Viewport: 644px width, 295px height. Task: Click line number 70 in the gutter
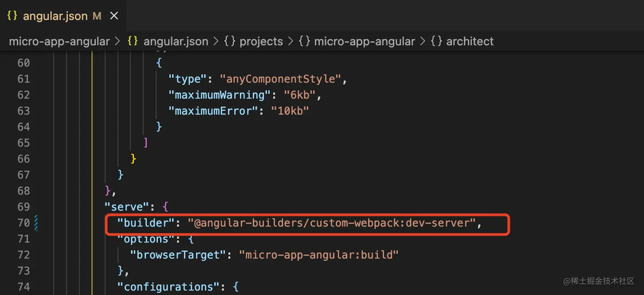(24, 223)
